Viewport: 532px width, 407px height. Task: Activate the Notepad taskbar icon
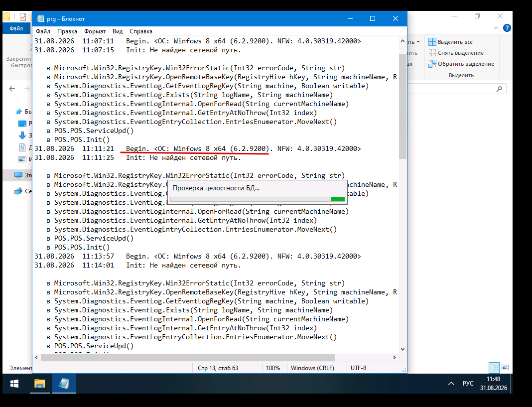[64, 384]
